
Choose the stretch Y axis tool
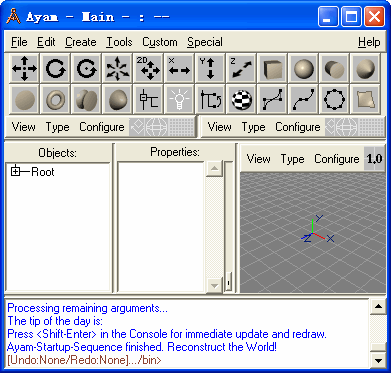(210, 68)
